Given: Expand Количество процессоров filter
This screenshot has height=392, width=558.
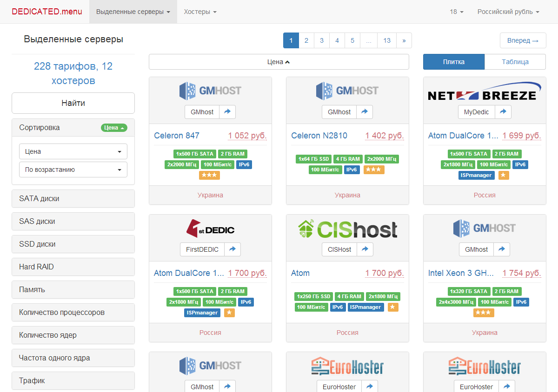Looking at the screenshot, I should (x=73, y=312).
